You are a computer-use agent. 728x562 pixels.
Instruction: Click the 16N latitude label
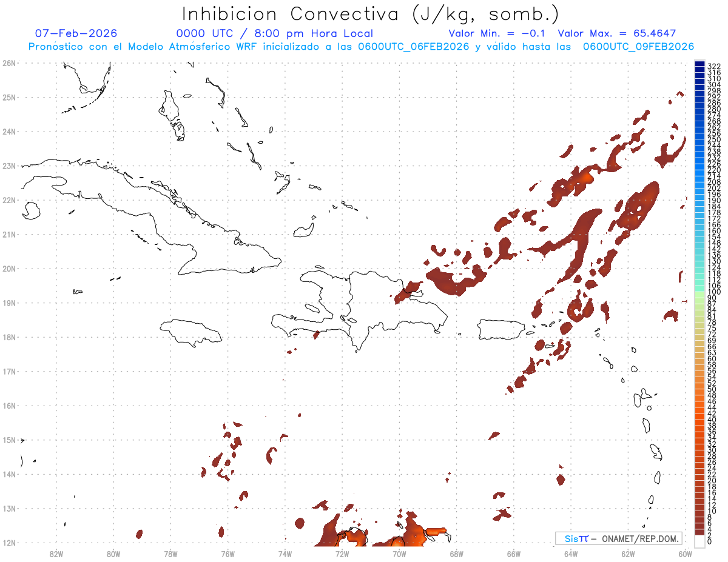pos(9,406)
